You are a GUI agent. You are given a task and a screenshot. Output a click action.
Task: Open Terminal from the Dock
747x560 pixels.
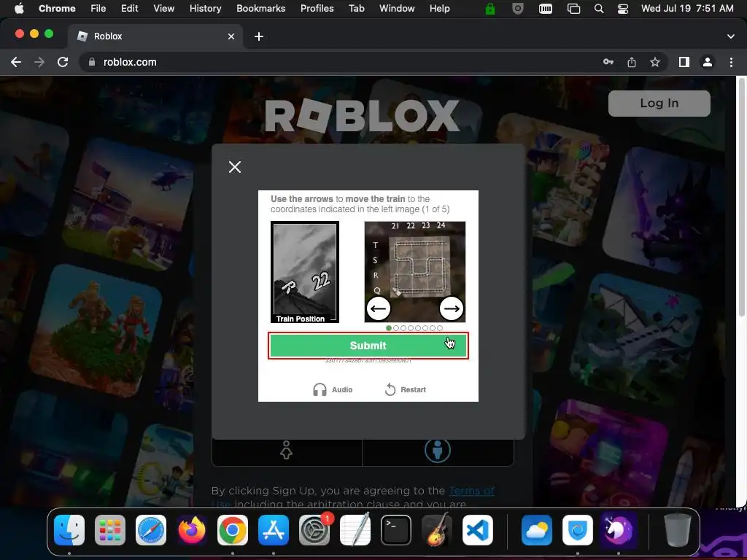[396, 530]
